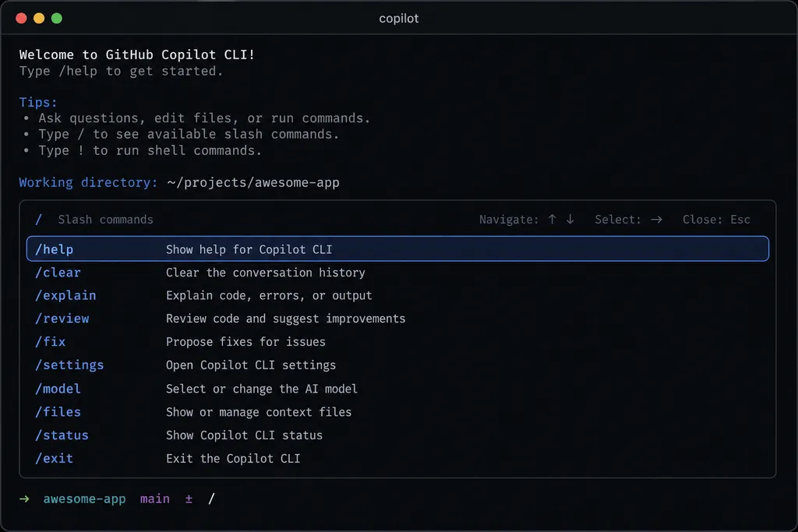Select the /help slash command
This screenshot has width=798, height=532.
(397, 248)
